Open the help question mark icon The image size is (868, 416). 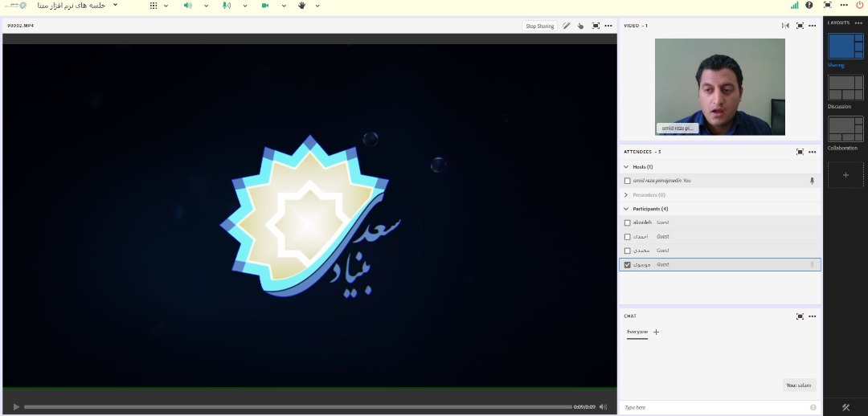pos(809,5)
